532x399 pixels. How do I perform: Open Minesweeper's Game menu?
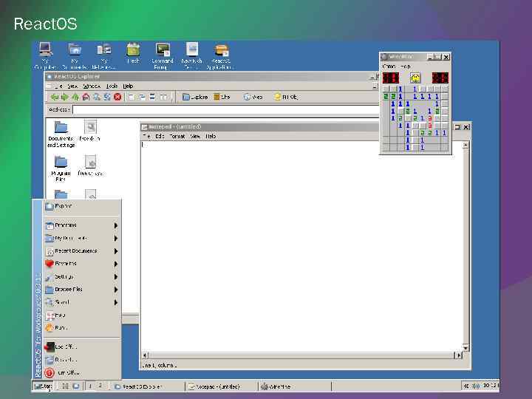pos(389,66)
